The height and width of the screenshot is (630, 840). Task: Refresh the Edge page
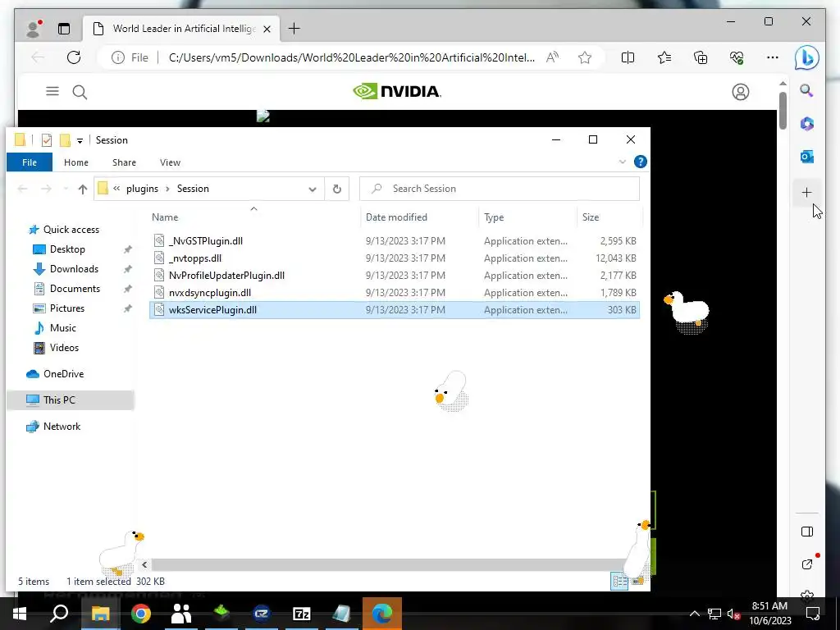tap(74, 57)
